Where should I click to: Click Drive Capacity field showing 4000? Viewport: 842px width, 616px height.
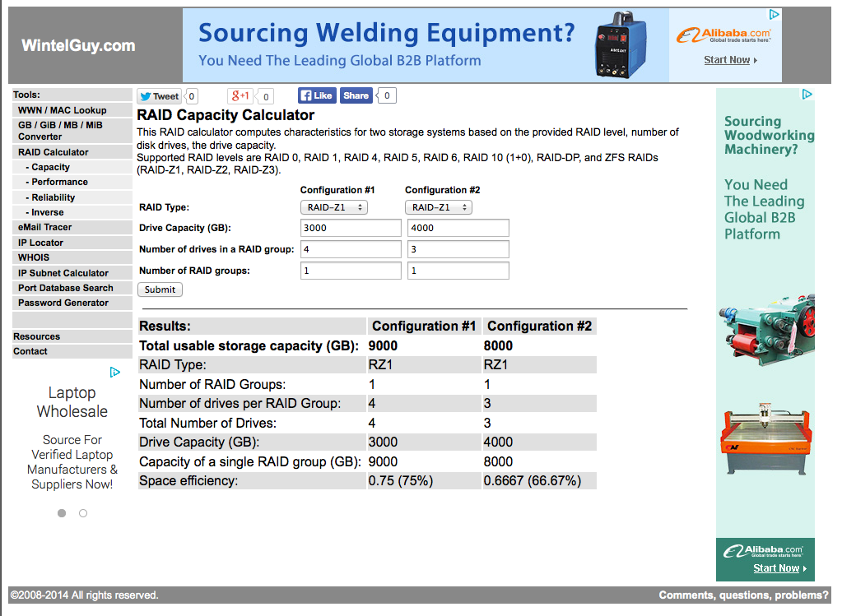(458, 228)
